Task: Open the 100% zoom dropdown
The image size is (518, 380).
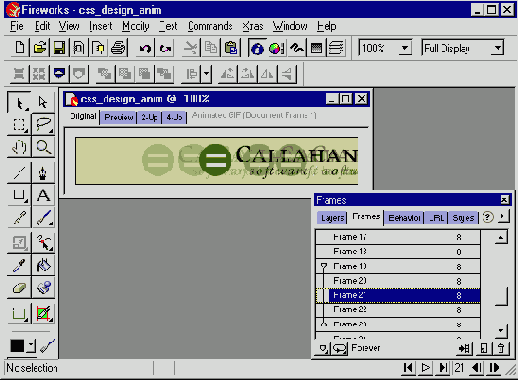Action: pos(405,48)
